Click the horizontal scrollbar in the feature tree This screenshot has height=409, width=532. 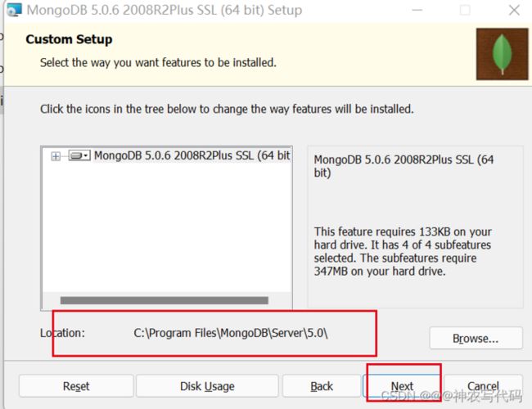point(165,300)
